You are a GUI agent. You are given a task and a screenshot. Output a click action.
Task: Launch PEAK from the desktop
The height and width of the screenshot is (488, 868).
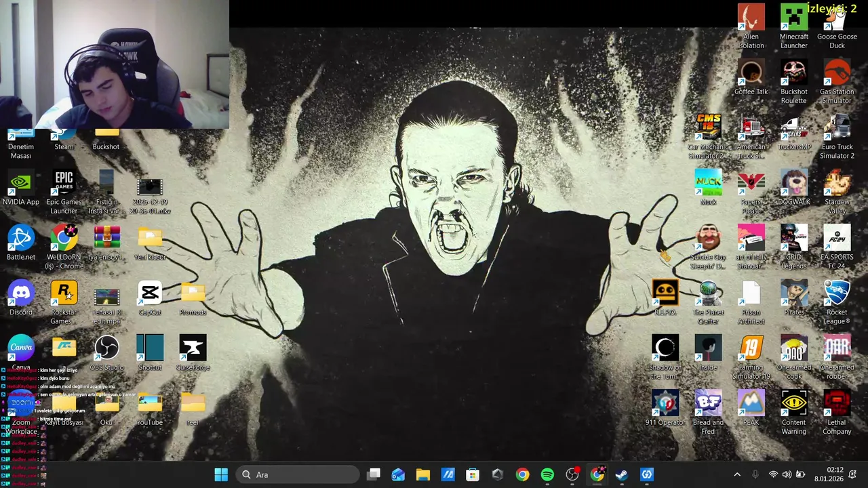[x=751, y=408]
